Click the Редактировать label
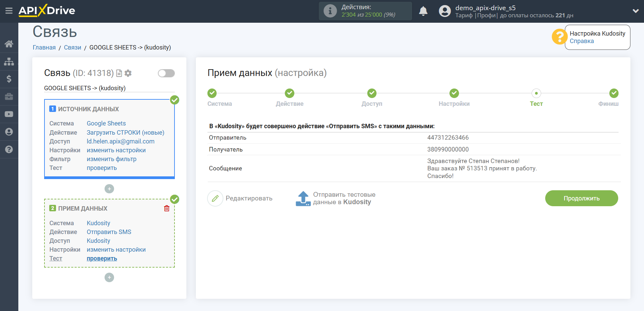Screen dimensions: 644x311 [x=249, y=198]
